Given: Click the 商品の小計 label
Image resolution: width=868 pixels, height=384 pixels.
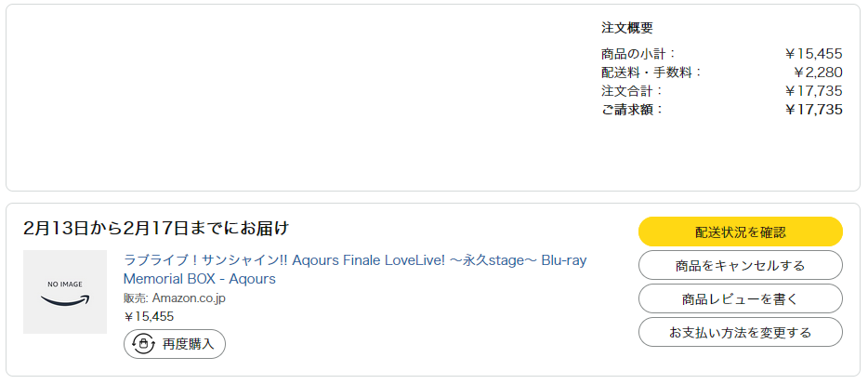Looking at the screenshot, I should click(639, 54).
